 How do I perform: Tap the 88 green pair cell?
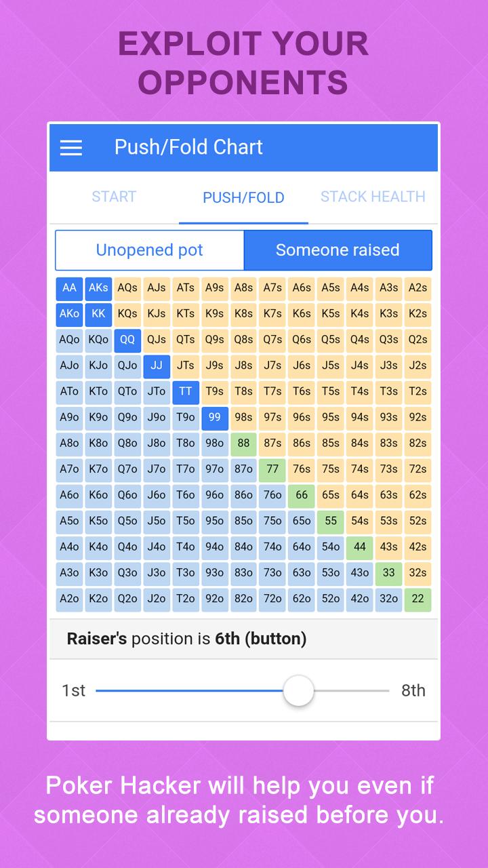click(x=243, y=443)
